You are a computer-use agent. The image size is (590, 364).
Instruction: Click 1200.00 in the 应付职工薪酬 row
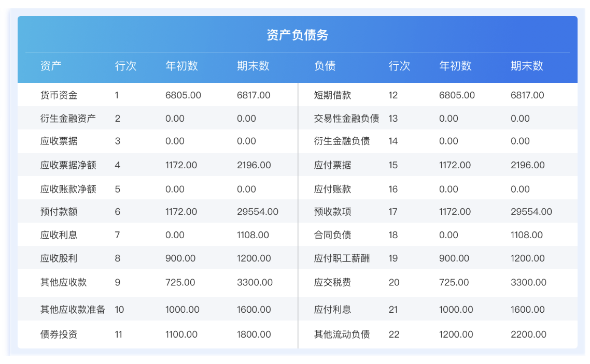pos(528,258)
